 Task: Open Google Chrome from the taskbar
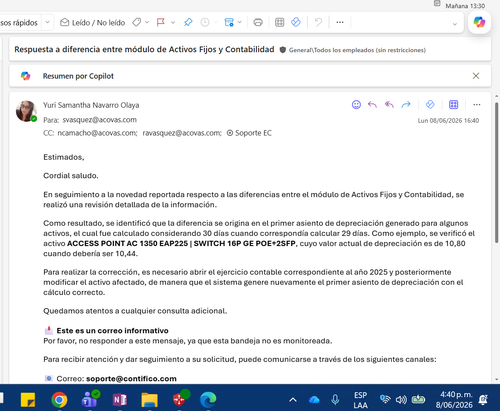pyautogui.click(x=59, y=400)
